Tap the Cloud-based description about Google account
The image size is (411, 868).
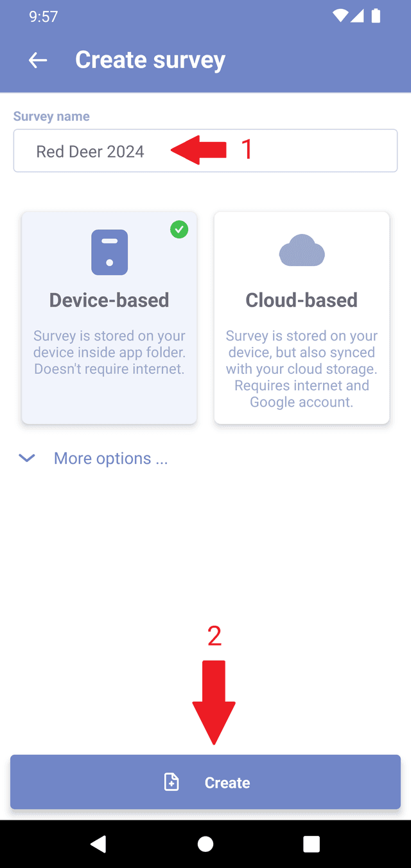coord(302,369)
